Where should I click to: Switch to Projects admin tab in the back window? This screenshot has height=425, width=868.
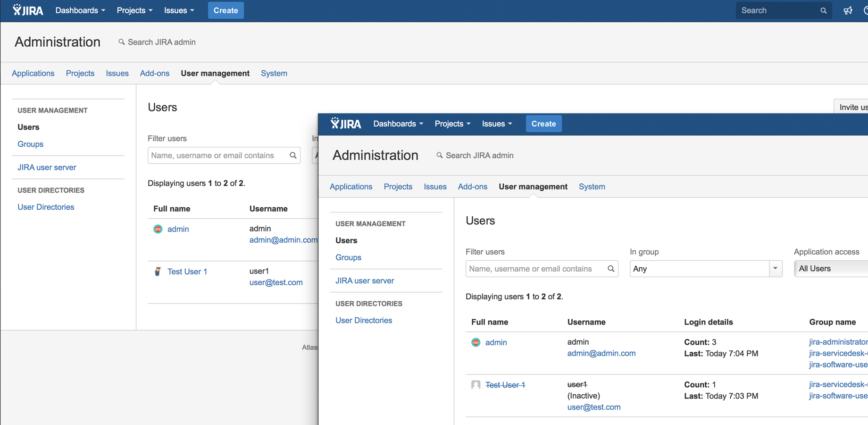coord(80,73)
